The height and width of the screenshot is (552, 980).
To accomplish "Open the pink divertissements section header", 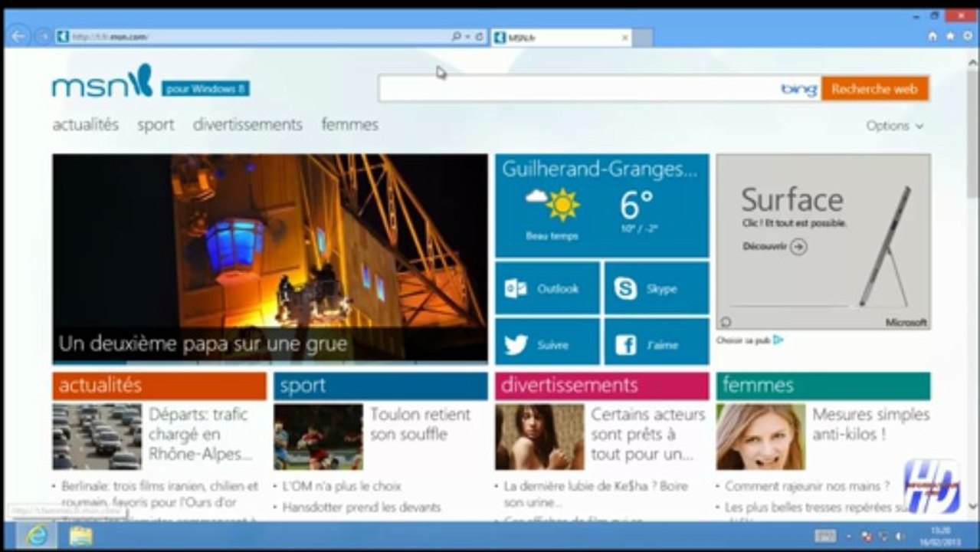I will click(x=601, y=386).
